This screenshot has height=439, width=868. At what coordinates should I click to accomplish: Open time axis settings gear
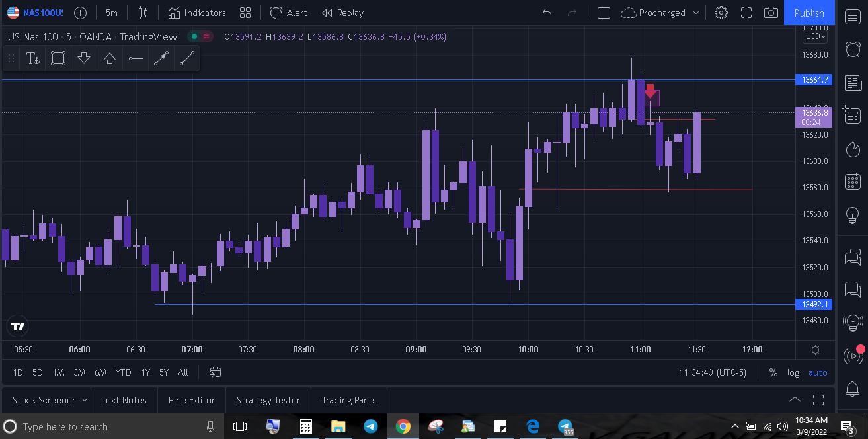815,350
